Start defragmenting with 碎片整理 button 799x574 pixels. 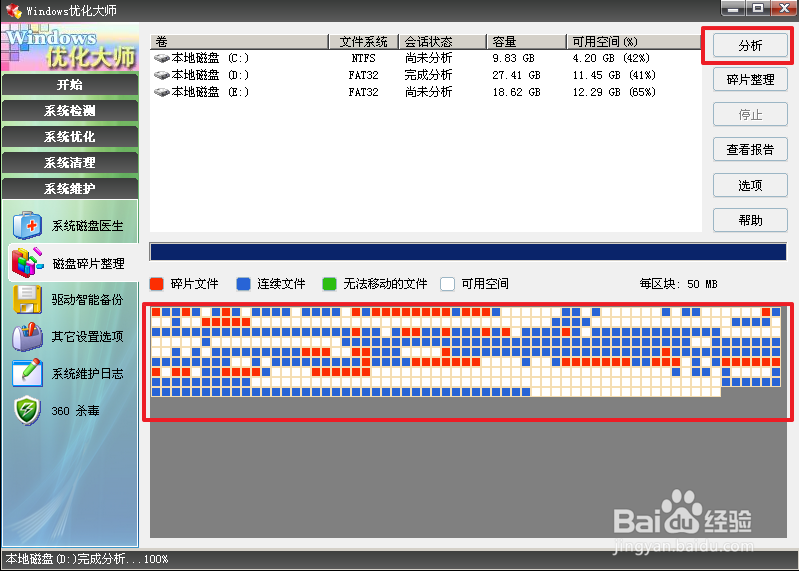pyautogui.click(x=750, y=80)
